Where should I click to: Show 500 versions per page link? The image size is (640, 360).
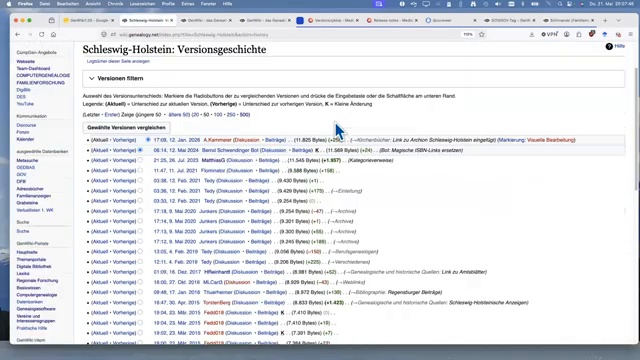[244, 115]
